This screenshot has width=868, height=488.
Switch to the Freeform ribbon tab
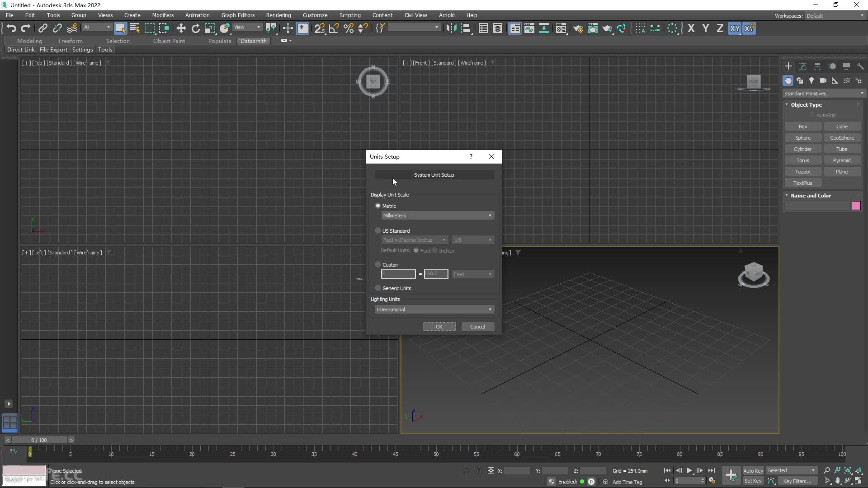[71, 41]
